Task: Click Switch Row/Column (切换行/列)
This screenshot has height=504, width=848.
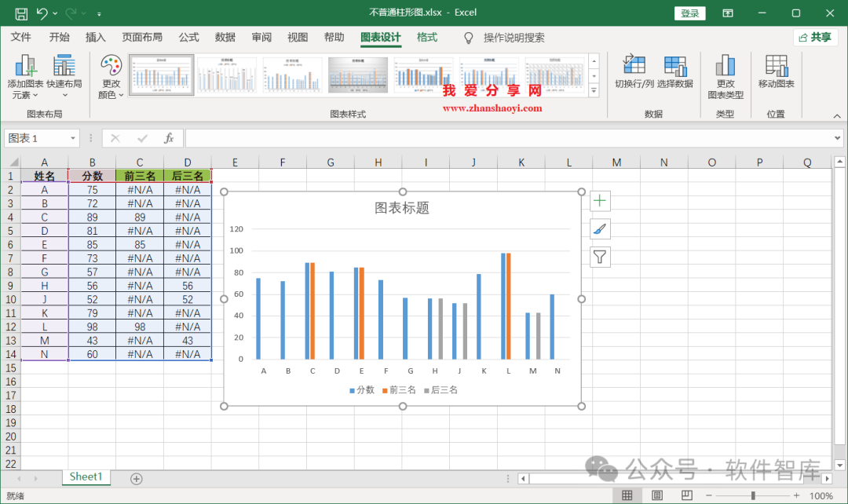Action: 634,72
